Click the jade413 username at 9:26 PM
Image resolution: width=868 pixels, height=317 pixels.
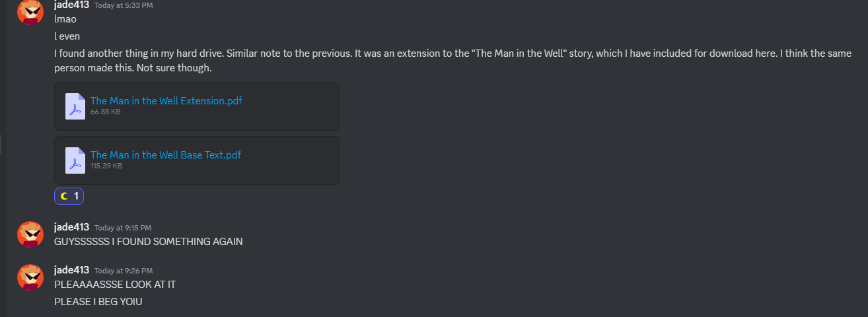71,269
